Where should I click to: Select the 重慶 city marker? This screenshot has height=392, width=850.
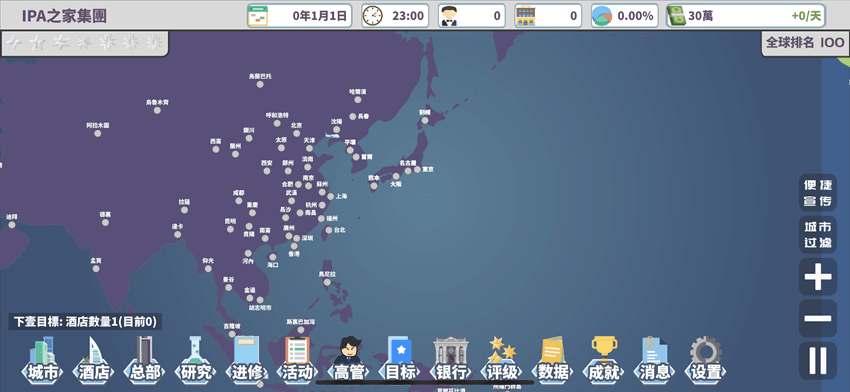[252, 213]
